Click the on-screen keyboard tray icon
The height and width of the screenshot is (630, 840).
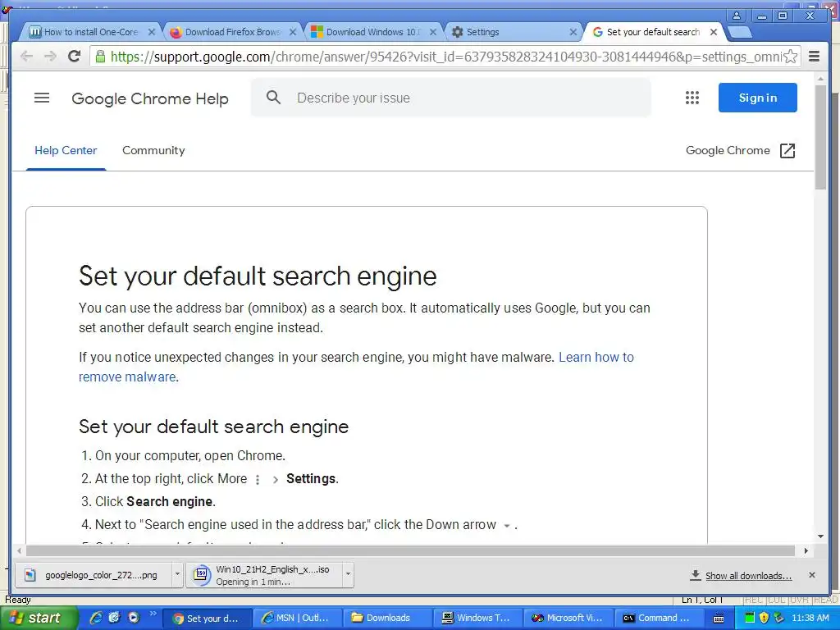[719, 619]
